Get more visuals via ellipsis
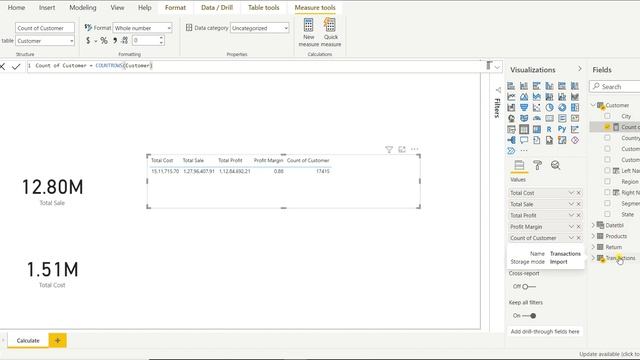Viewport: 640px width, 360px height. click(524, 151)
